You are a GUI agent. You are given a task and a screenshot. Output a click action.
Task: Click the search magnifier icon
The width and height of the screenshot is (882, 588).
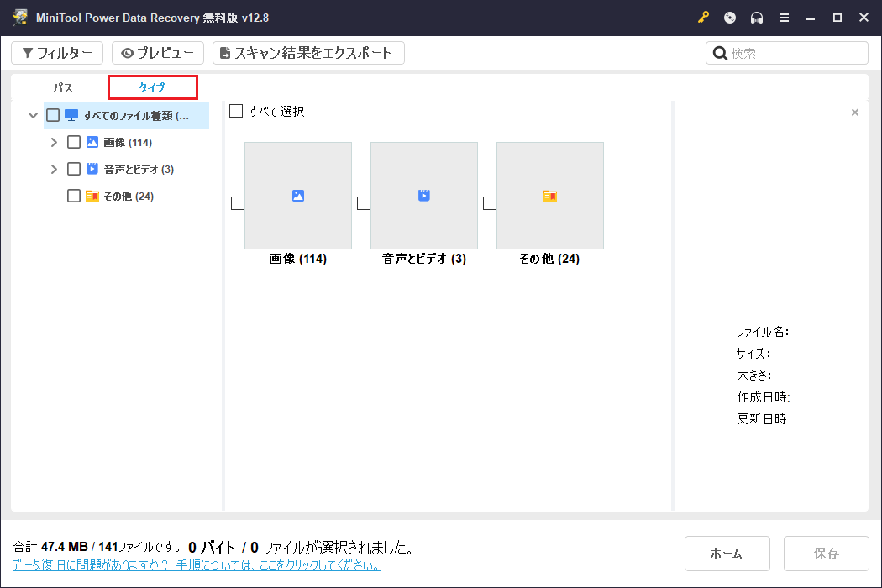(x=719, y=52)
